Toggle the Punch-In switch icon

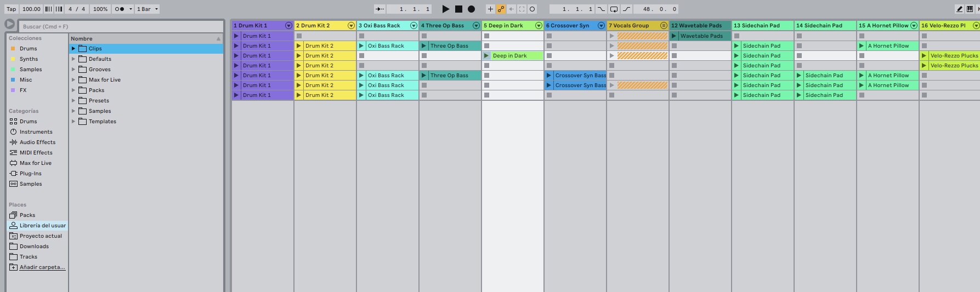pos(602,9)
